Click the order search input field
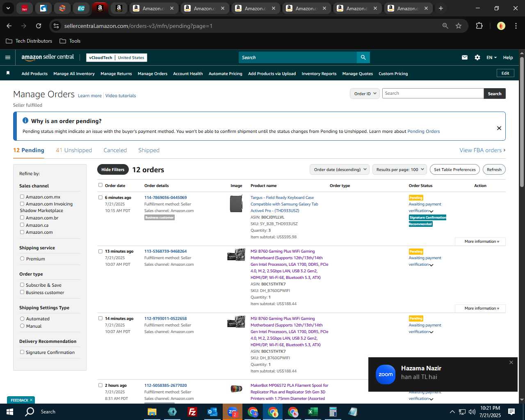 (433, 94)
